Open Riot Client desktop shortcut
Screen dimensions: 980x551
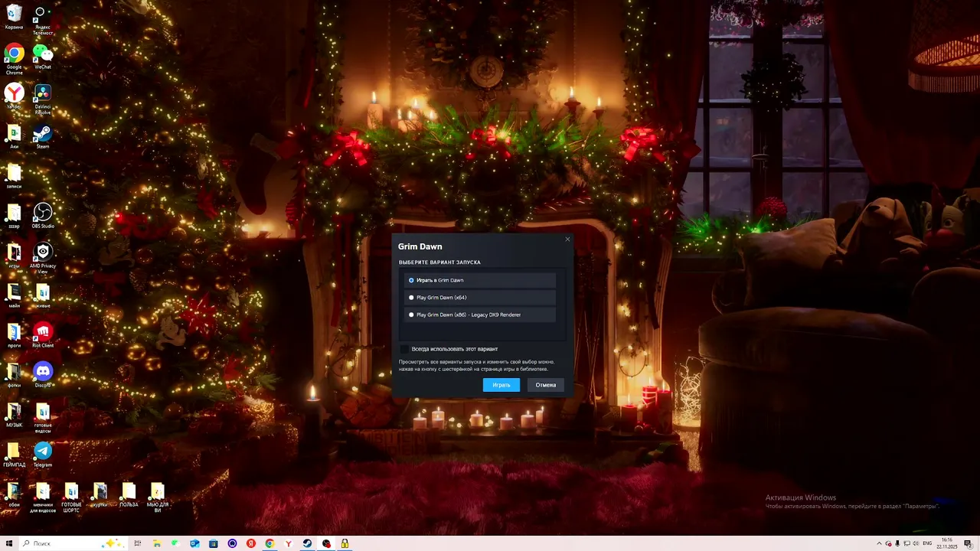43,335
